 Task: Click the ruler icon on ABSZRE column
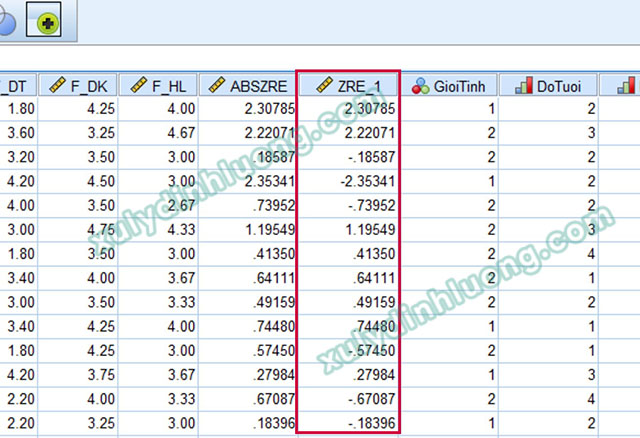pos(217,85)
